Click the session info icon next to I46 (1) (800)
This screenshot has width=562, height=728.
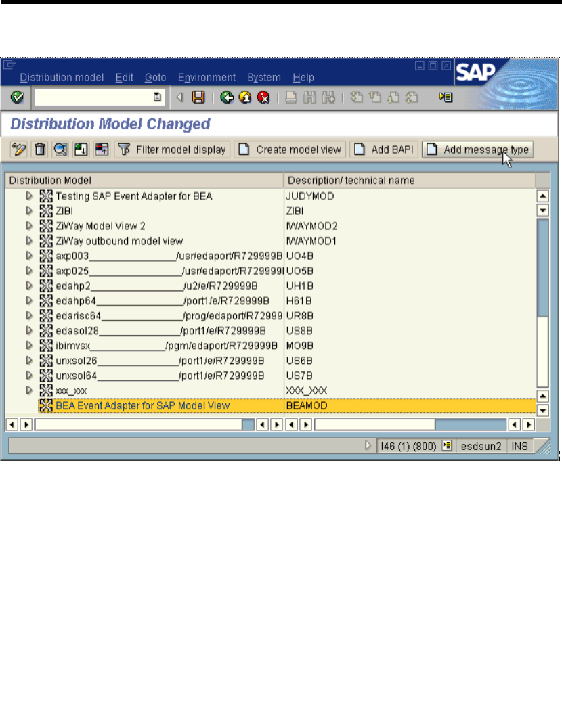447,446
